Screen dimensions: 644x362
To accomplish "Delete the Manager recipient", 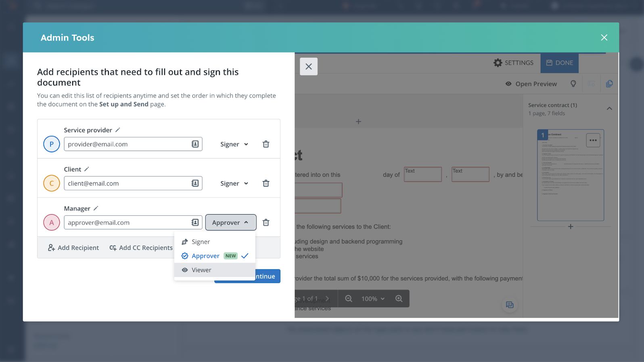I will [x=266, y=222].
